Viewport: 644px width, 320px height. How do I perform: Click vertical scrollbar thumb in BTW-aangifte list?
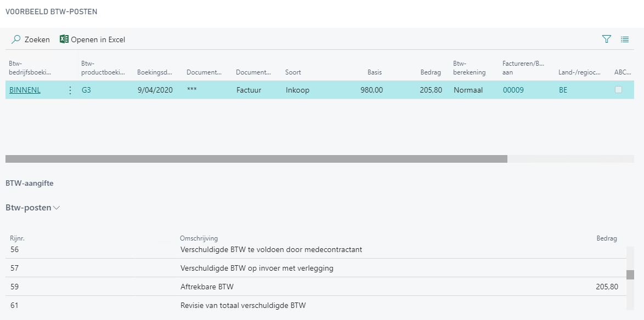click(630, 275)
